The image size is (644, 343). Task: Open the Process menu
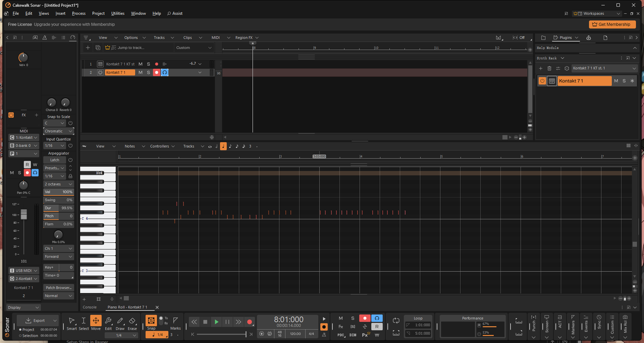point(78,14)
